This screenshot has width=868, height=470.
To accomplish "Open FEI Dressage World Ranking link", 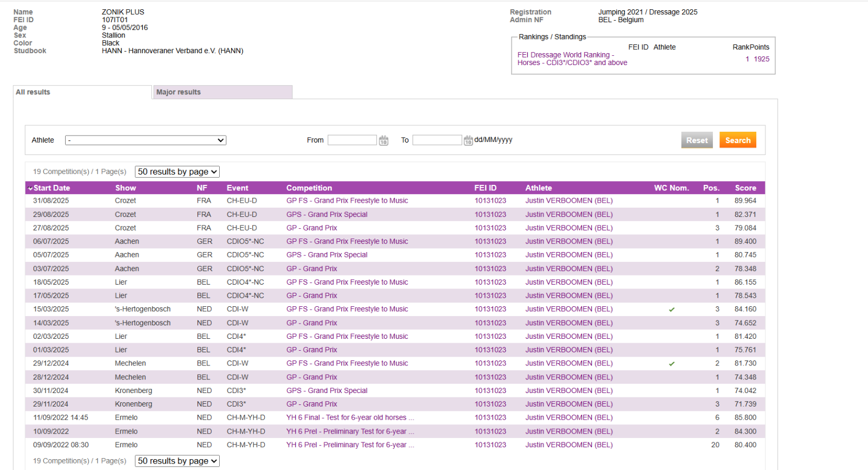I will [x=572, y=59].
